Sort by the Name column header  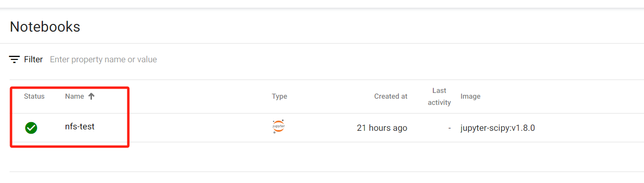[74, 96]
